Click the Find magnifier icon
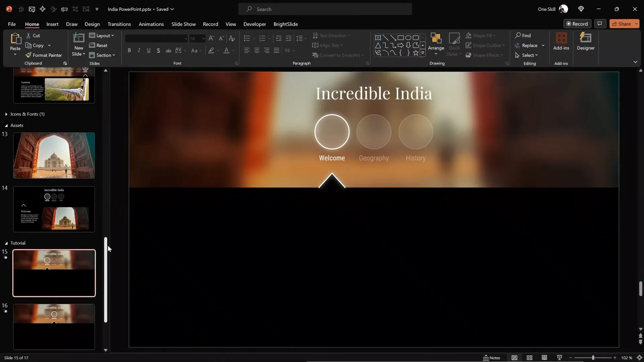The image size is (644, 362). click(x=518, y=35)
